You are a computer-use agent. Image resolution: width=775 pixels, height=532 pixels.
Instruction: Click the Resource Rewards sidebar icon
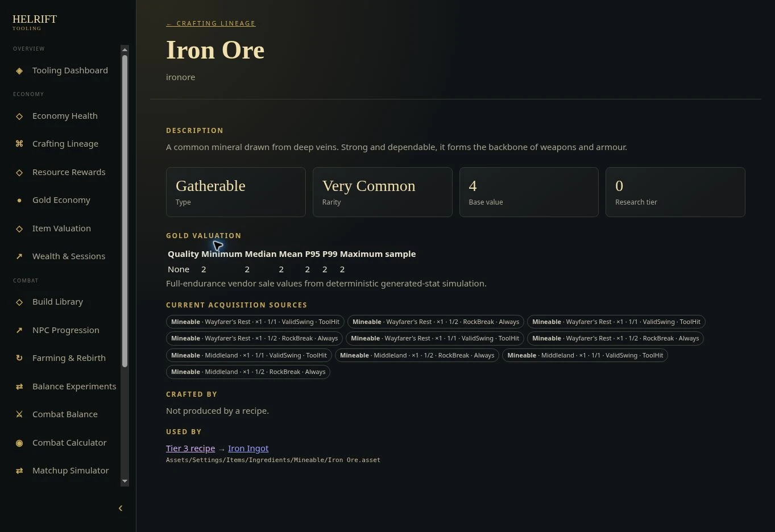19,172
